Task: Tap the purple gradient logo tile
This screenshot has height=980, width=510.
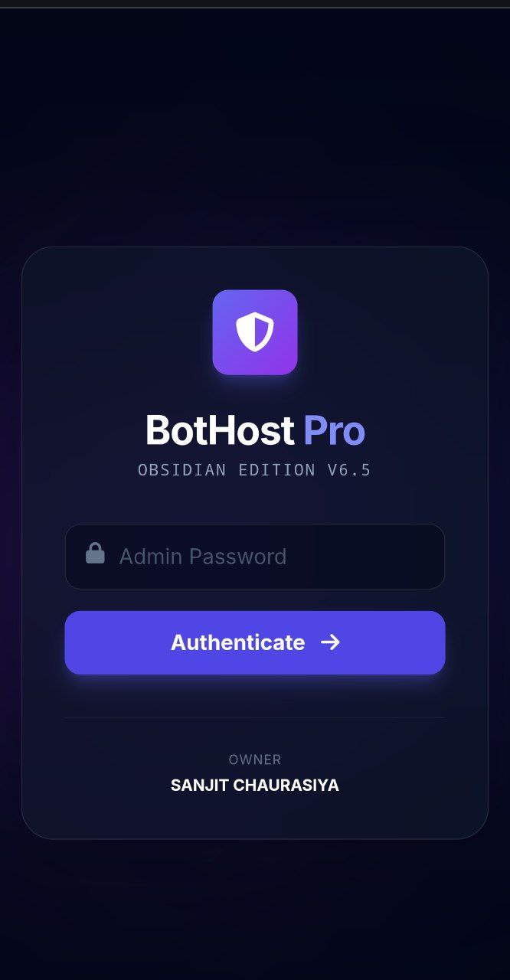Action: tap(255, 332)
